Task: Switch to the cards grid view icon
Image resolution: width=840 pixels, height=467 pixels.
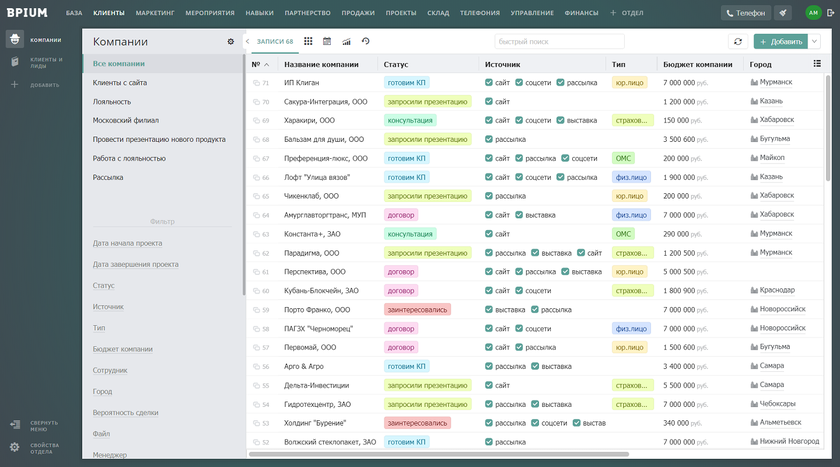Action: [x=307, y=42]
